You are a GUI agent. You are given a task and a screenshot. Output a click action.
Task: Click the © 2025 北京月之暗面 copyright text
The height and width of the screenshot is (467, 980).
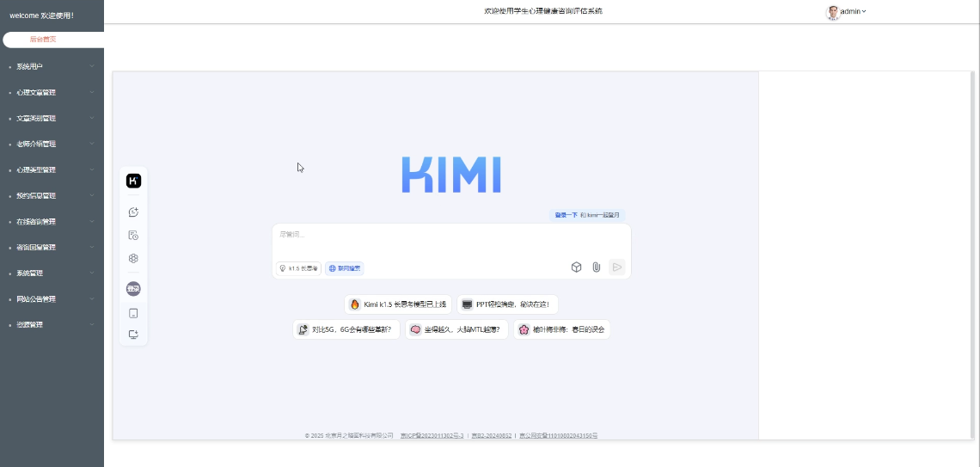point(349,436)
